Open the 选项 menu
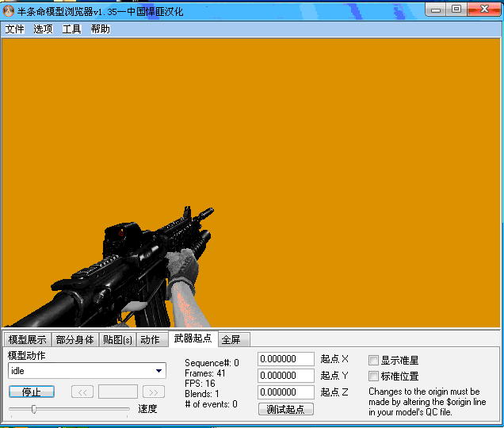The height and width of the screenshot is (428, 504). (43, 29)
